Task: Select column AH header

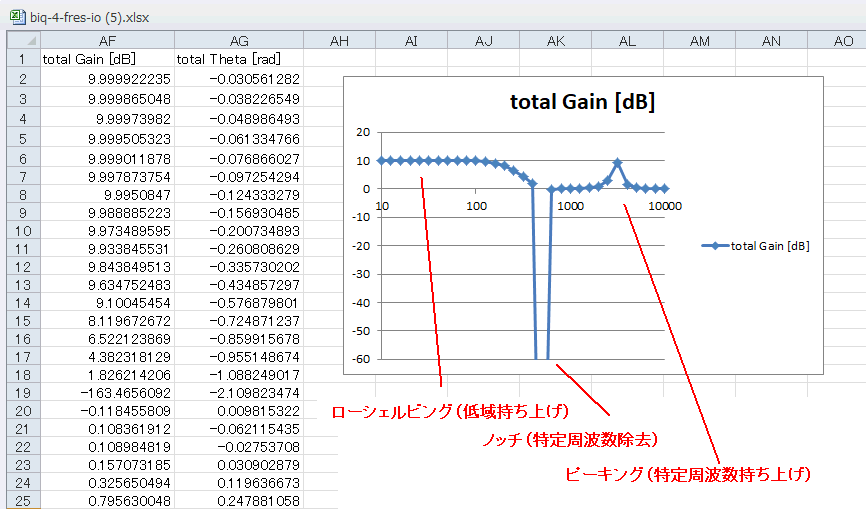Action: pos(339,41)
